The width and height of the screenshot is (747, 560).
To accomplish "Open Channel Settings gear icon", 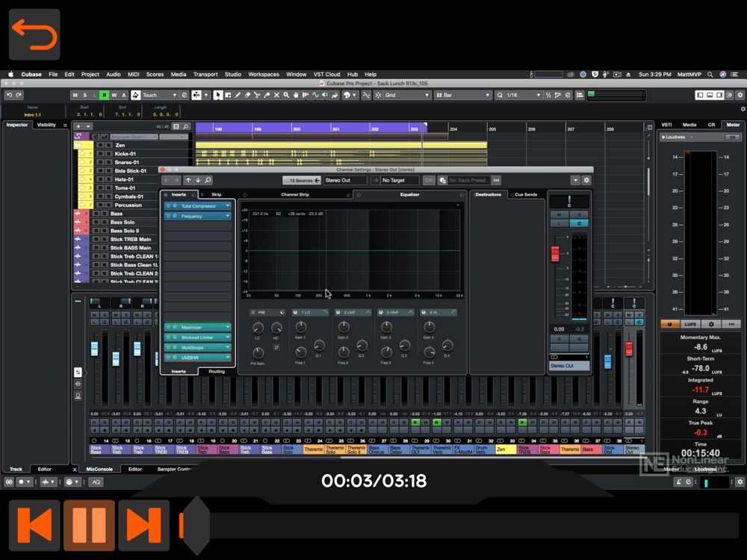I will [586, 180].
